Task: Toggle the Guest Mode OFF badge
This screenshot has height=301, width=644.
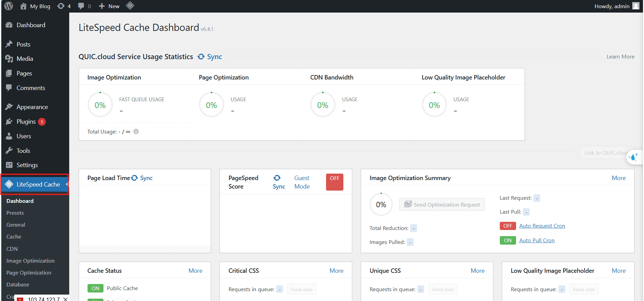Action: point(335,182)
